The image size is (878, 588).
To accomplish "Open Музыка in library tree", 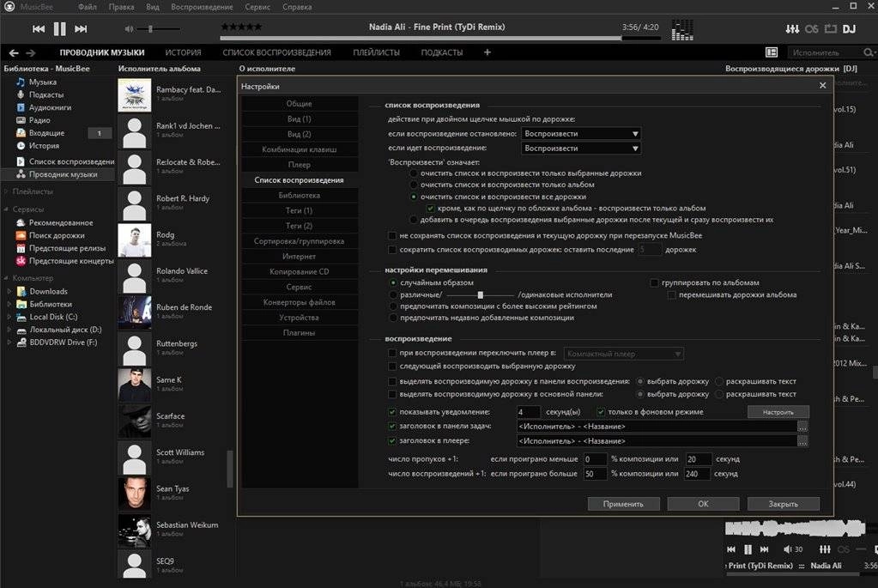I will click(x=43, y=82).
